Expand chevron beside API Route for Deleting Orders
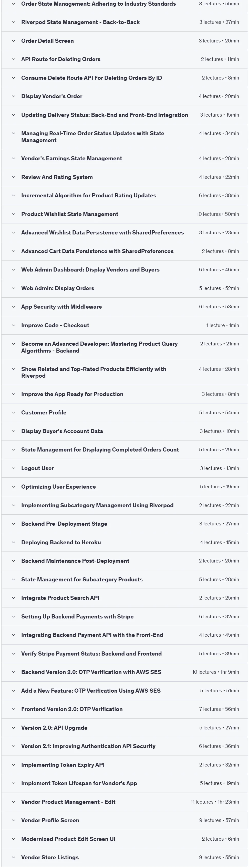 (x=14, y=59)
